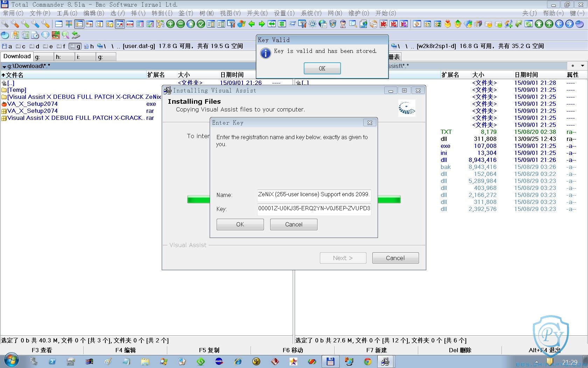
Task: Open the 设置(I) menu
Action: click(x=284, y=13)
